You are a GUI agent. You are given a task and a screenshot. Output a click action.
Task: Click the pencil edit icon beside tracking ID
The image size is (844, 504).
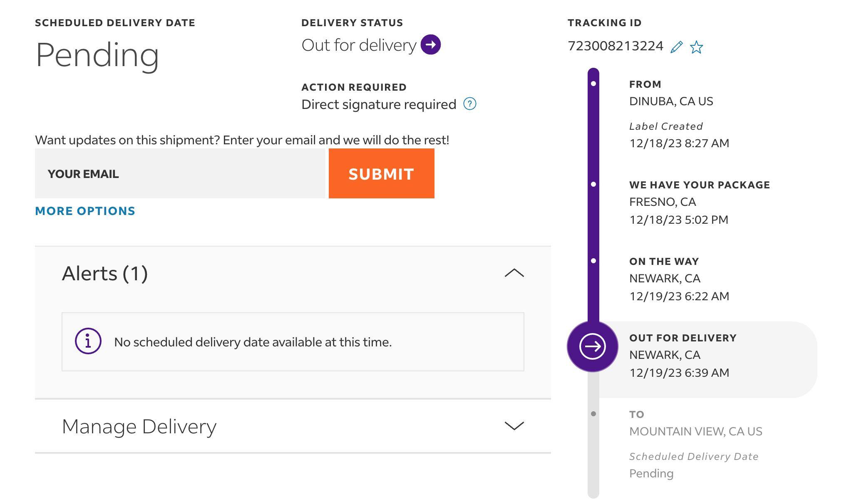677,47
